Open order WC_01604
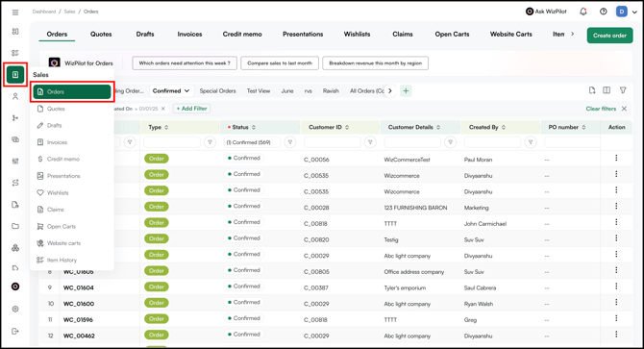 79,287
